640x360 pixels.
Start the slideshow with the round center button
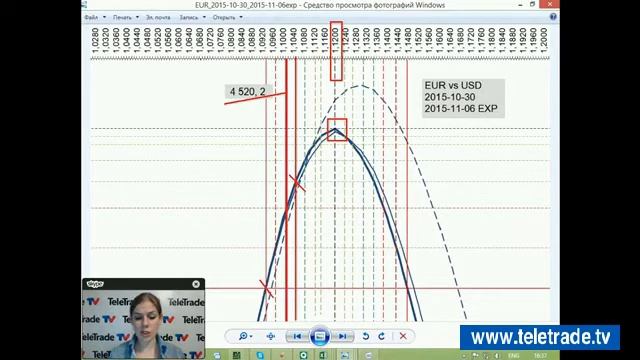click(x=320, y=336)
